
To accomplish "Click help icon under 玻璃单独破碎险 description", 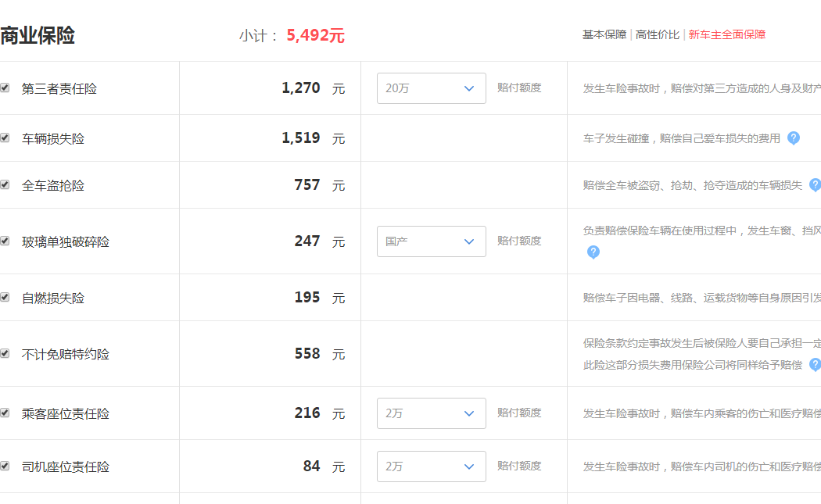I will coord(593,252).
